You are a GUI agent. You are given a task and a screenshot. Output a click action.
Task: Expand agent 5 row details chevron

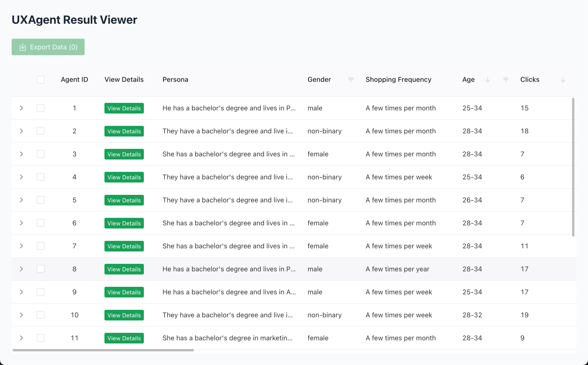[21, 200]
